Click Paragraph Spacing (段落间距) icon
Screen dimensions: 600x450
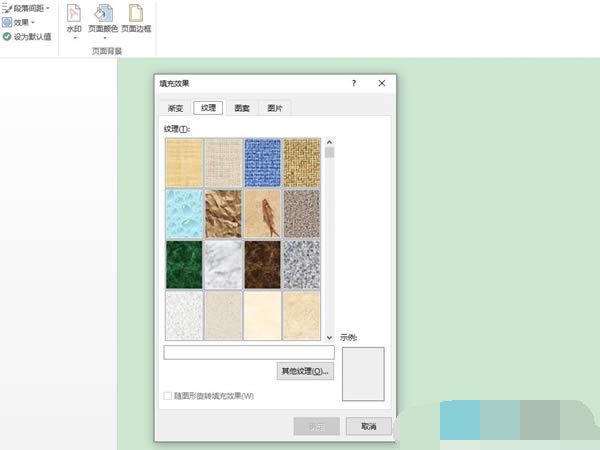pyautogui.click(x=7, y=8)
